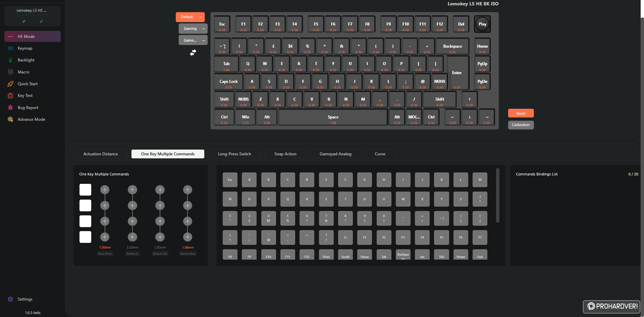Click the Calibration button
644x317 pixels.
[x=521, y=125]
